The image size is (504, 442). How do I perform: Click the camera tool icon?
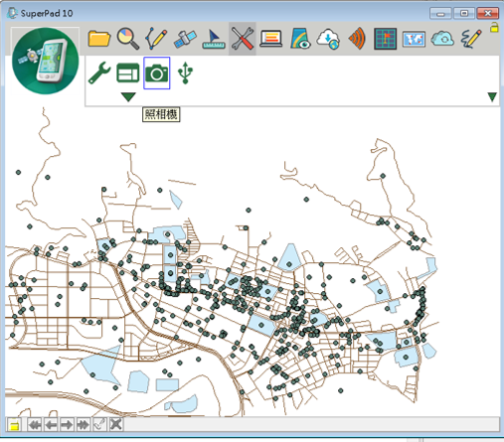[157, 73]
